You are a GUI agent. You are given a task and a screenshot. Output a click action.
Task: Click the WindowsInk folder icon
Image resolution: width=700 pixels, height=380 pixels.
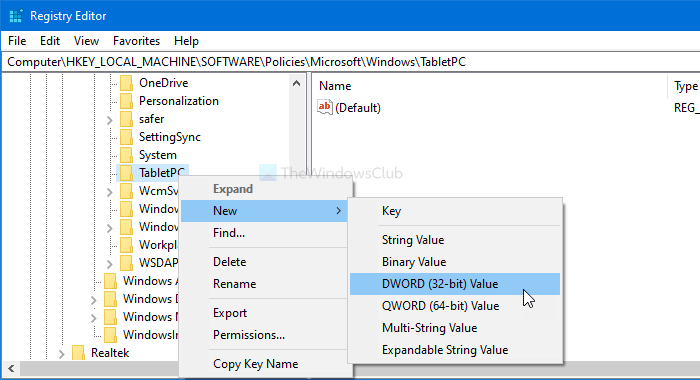pos(110,335)
